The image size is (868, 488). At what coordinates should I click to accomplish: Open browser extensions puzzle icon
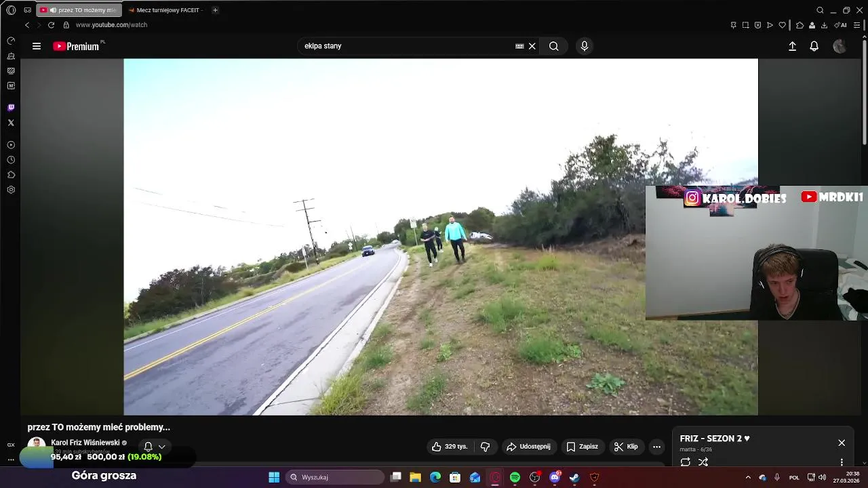pyautogui.click(x=800, y=25)
